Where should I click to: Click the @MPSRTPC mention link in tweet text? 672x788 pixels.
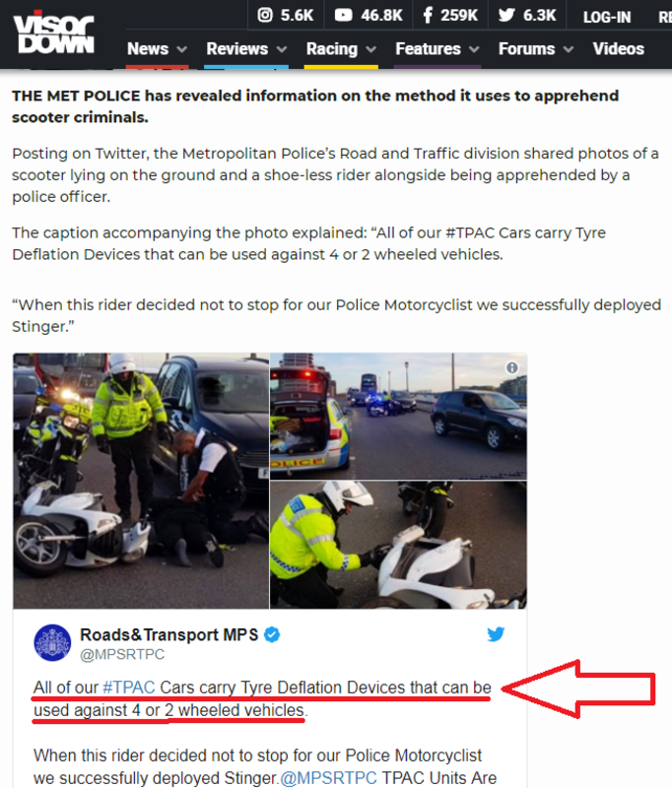click(x=328, y=778)
